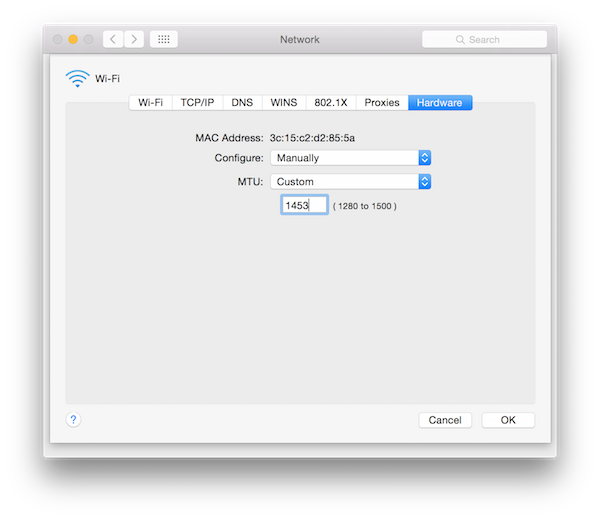Screen dimensions: 600x519
Task: Select the Hardware tab
Action: pos(440,102)
